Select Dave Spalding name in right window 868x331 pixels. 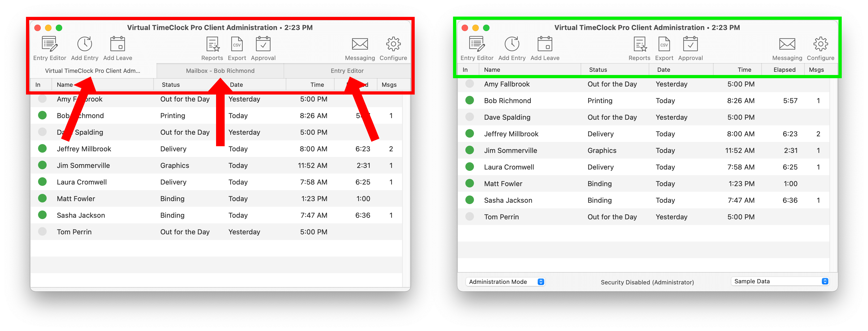(507, 117)
